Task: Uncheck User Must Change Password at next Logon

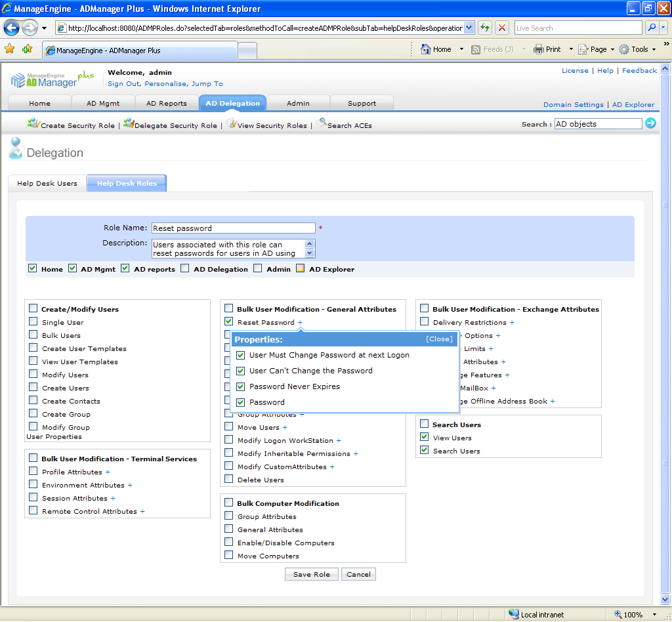Action: tap(240, 355)
